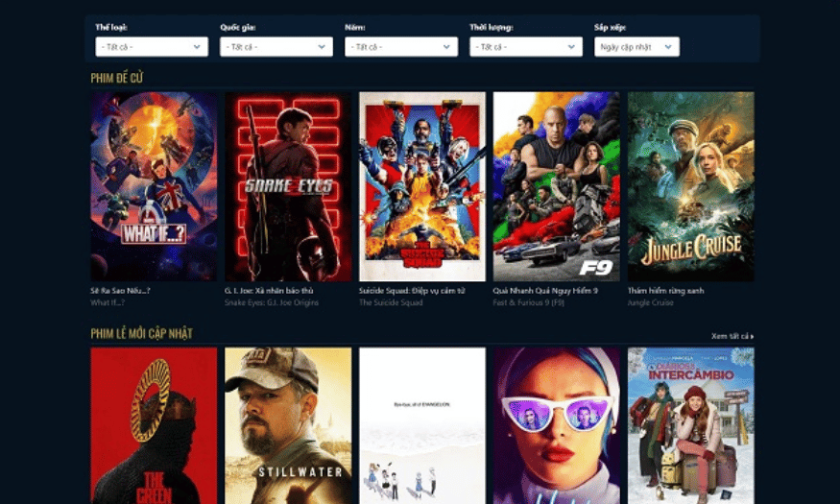Image resolution: width=840 pixels, height=504 pixels.
Task: Click the F9 movie poster
Action: tap(556, 186)
